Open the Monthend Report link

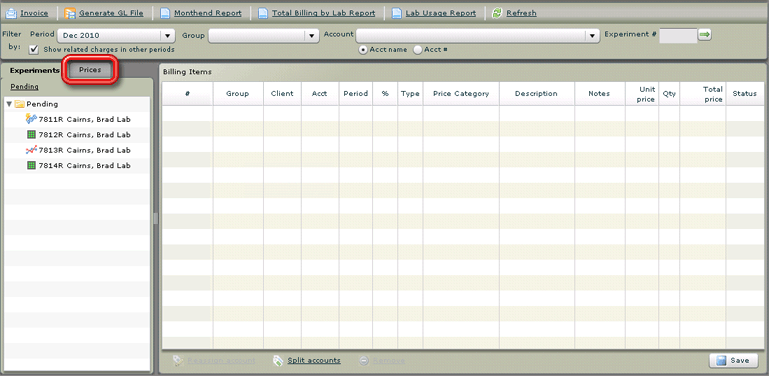coord(208,13)
